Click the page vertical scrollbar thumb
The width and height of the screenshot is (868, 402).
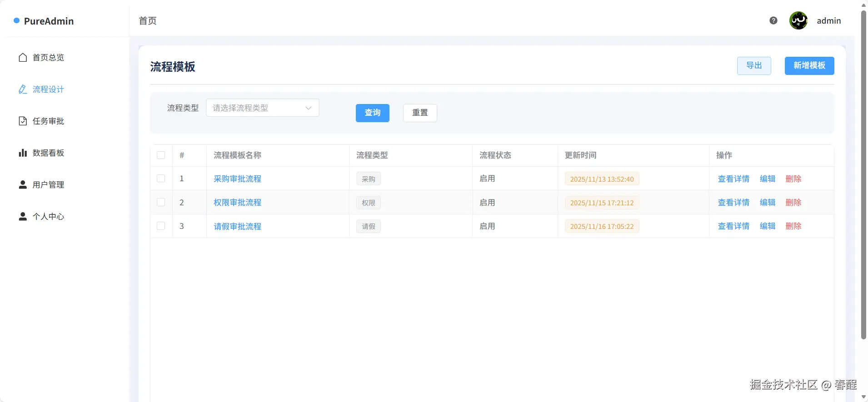(863, 174)
